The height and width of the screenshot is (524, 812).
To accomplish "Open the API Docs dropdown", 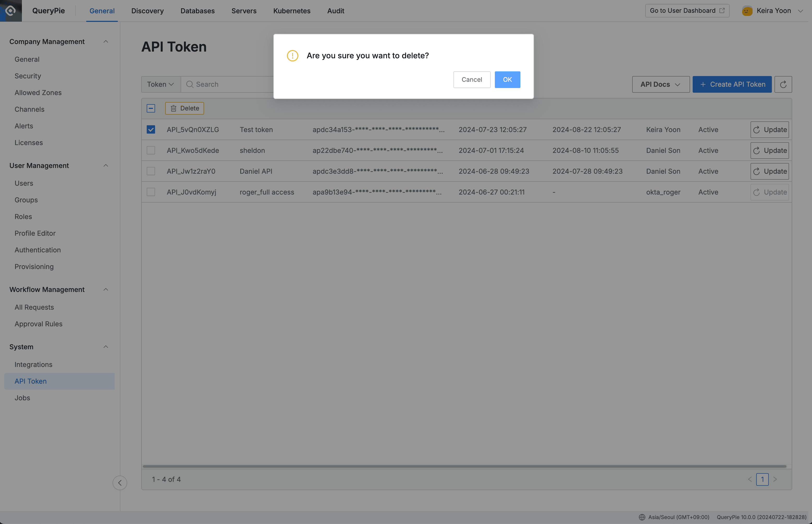I will 660,84.
